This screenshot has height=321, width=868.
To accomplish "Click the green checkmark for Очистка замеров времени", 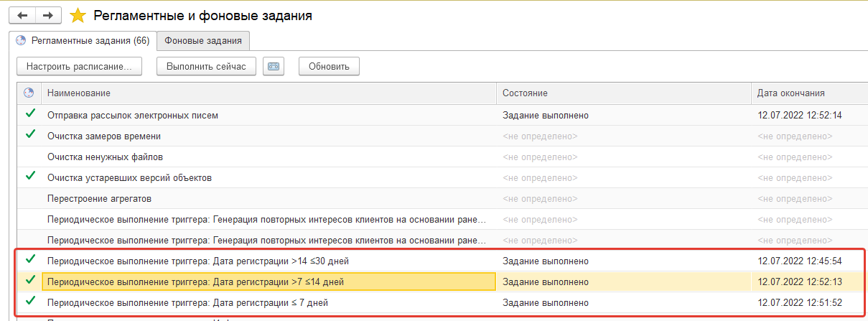I will [29, 135].
